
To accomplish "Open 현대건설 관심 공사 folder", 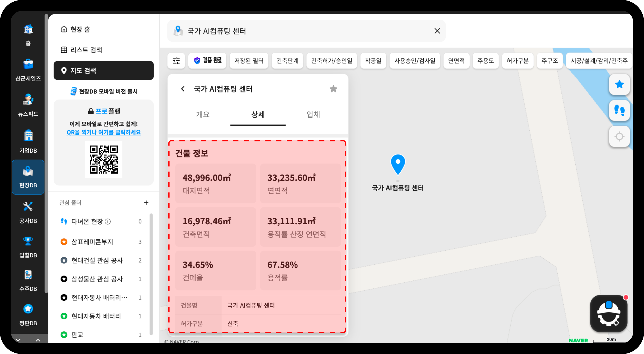I will click(101, 260).
